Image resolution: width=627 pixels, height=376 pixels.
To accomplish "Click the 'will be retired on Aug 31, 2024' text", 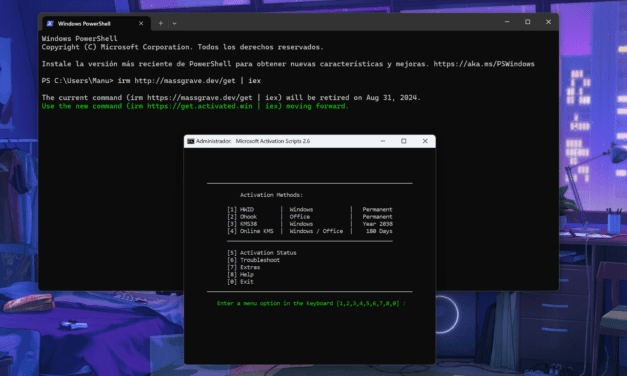I will [x=353, y=98].
